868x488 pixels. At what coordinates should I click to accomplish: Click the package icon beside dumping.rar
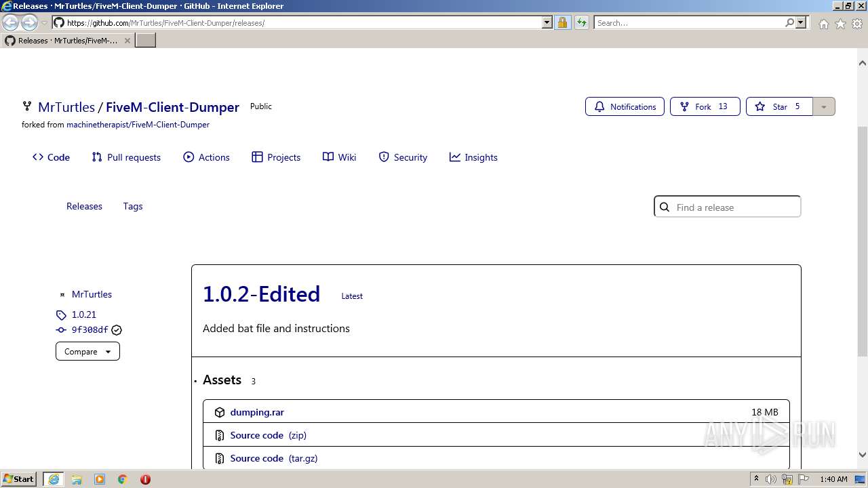pos(220,412)
